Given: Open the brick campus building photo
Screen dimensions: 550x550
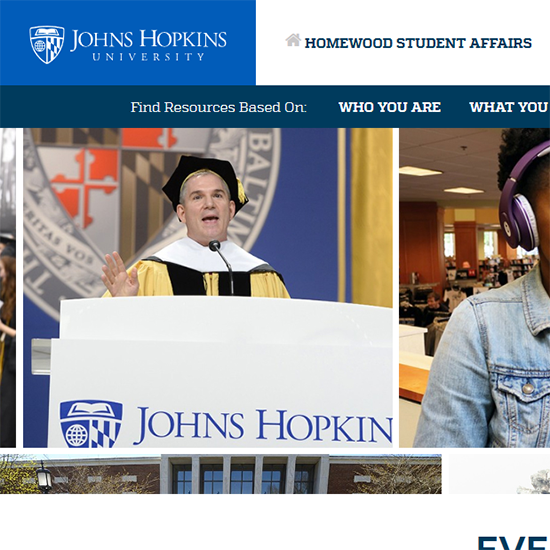Looking at the screenshot, I should coord(221,474).
